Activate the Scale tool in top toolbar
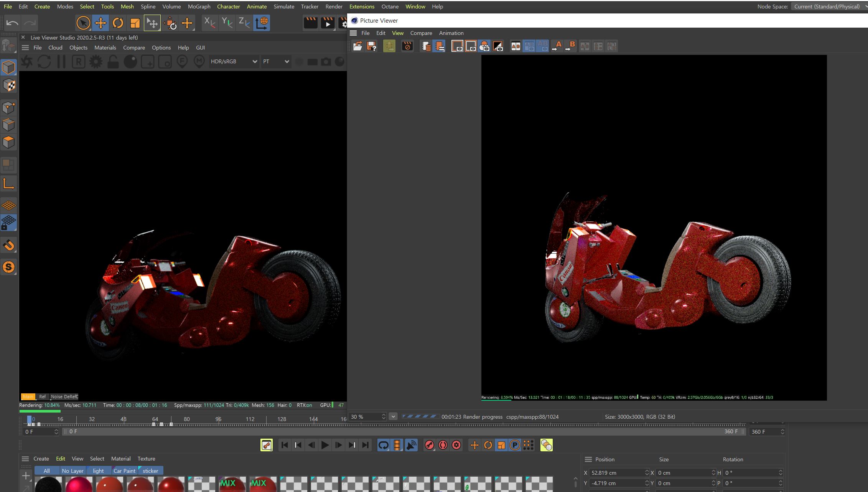Image resolution: width=868 pixels, height=492 pixels. tap(135, 23)
